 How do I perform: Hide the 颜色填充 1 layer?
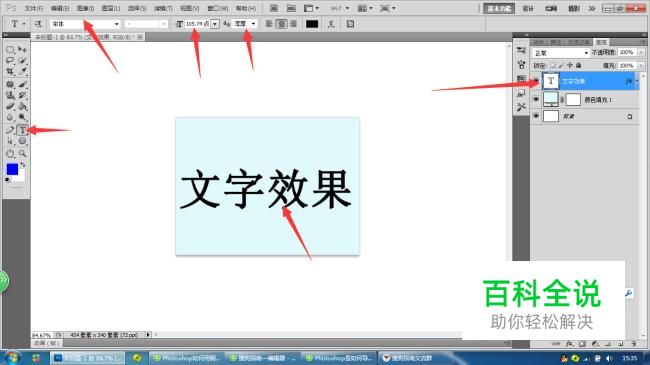point(536,100)
